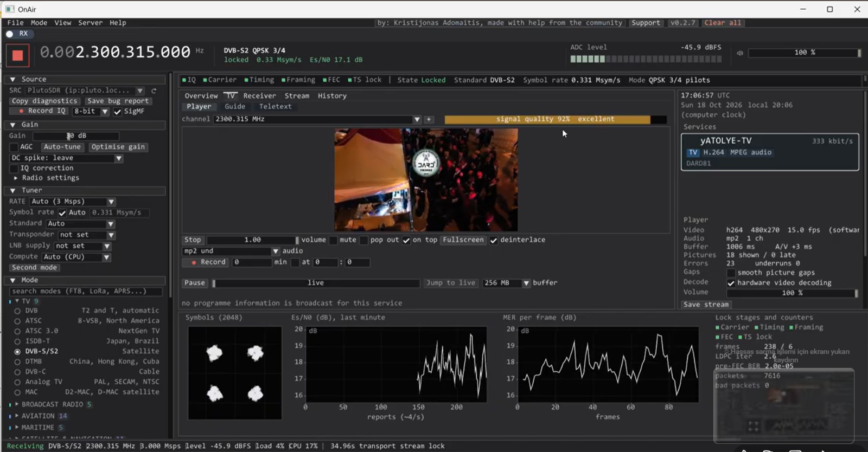Screen dimensions: 868x452
Task: Switch to the Teletext sub-tab
Action: pos(275,107)
